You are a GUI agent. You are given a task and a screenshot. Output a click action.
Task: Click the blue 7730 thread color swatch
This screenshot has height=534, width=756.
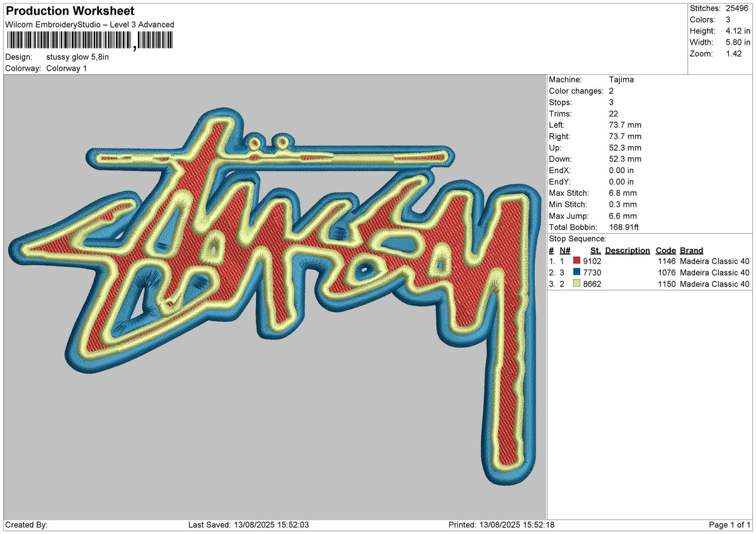[x=576, y=273]
